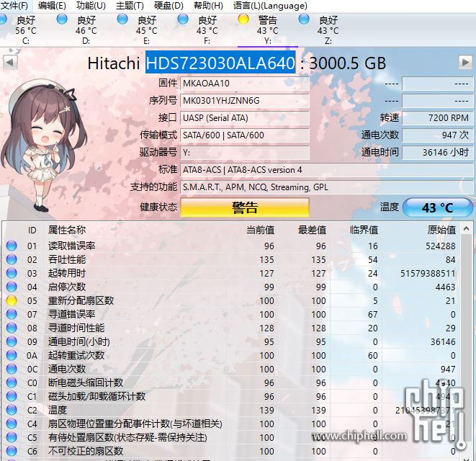
Task: Click the blue status icon for row 02
Action: pos(12,259)
